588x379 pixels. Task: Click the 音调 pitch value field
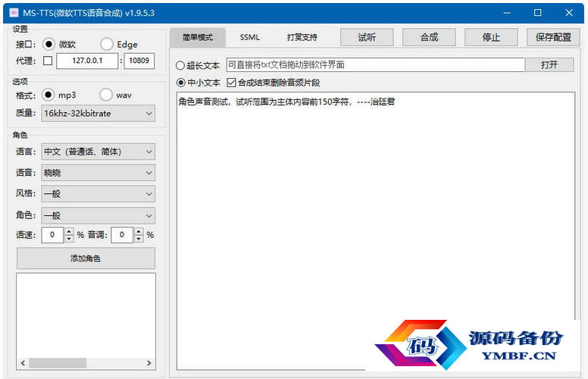[122, 235]
